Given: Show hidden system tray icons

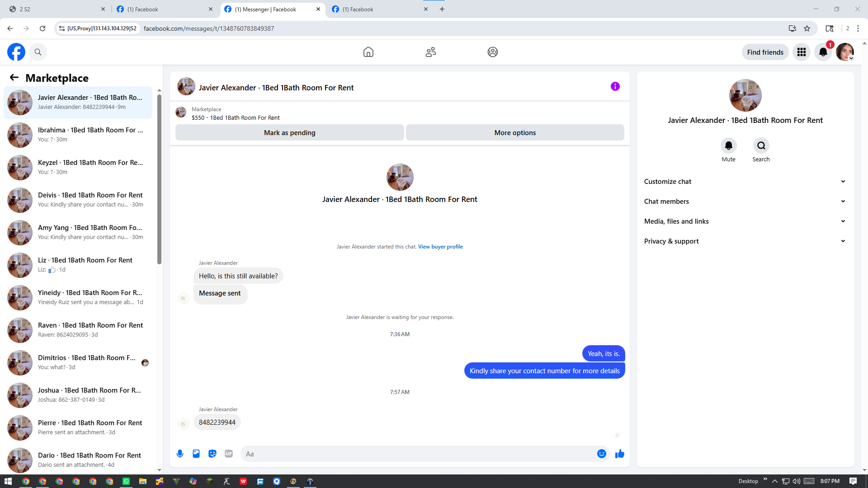Looking at the screenshot, I should pos(775,481).
